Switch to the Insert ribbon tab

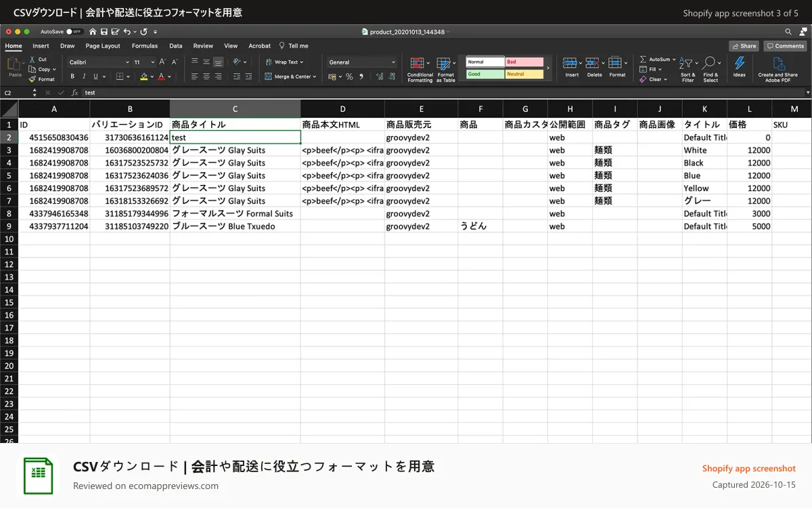click(x=41, y=46)
